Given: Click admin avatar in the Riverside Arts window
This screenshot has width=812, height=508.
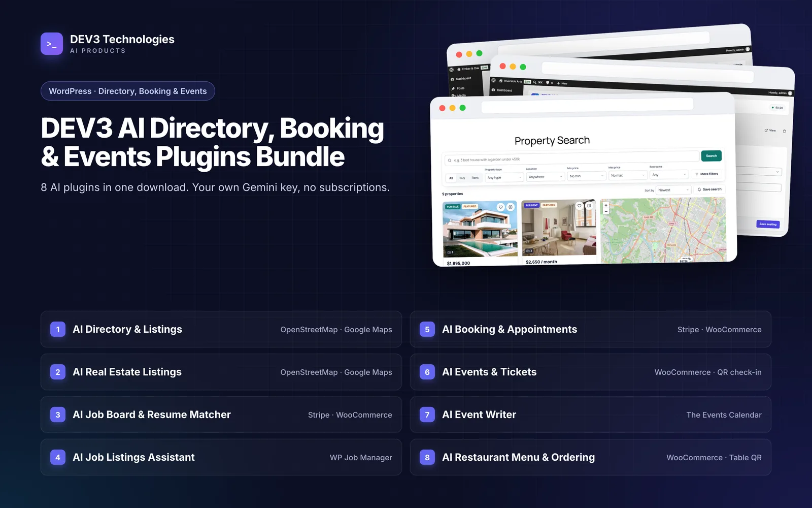Looking at the screenshot, I should [x=790, y=93].
